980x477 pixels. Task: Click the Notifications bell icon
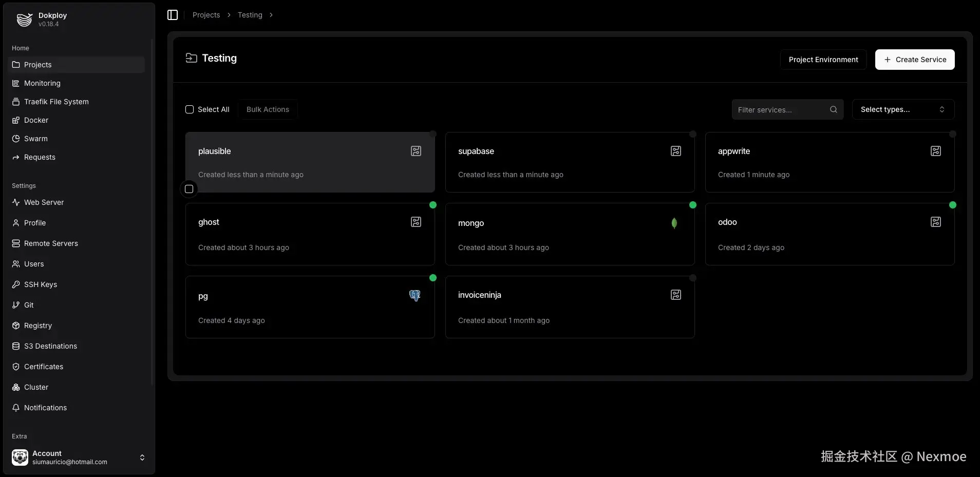pyautogui.click(x=16, y=408)
